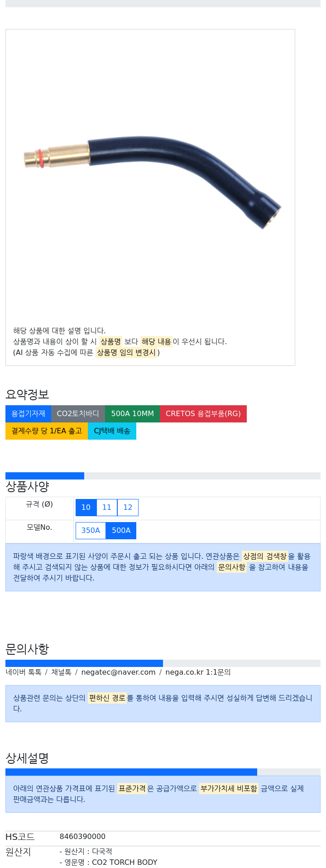Image resolution: width=326 pixels, height=868 pixels.
Task: Select size 12 option
Action: click(x=128, y=508)
